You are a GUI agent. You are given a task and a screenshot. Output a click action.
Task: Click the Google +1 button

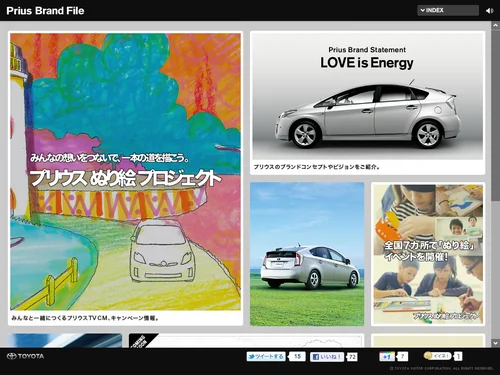[387, 357]
